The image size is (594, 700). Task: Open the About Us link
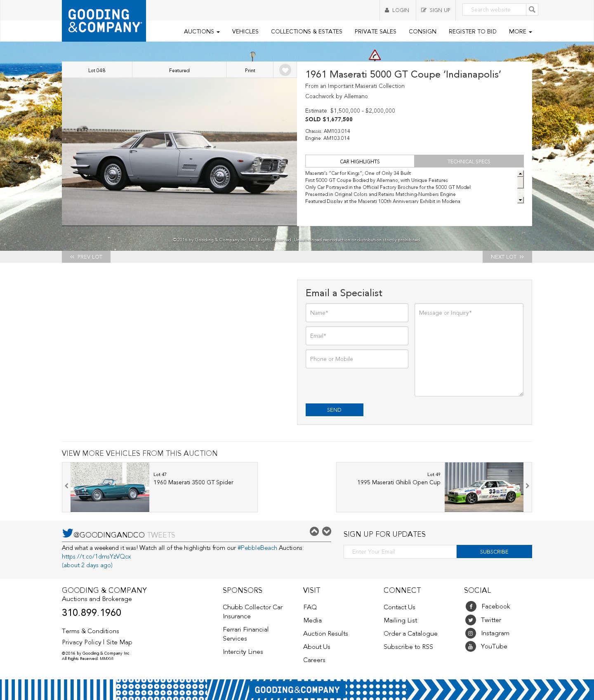317,647
